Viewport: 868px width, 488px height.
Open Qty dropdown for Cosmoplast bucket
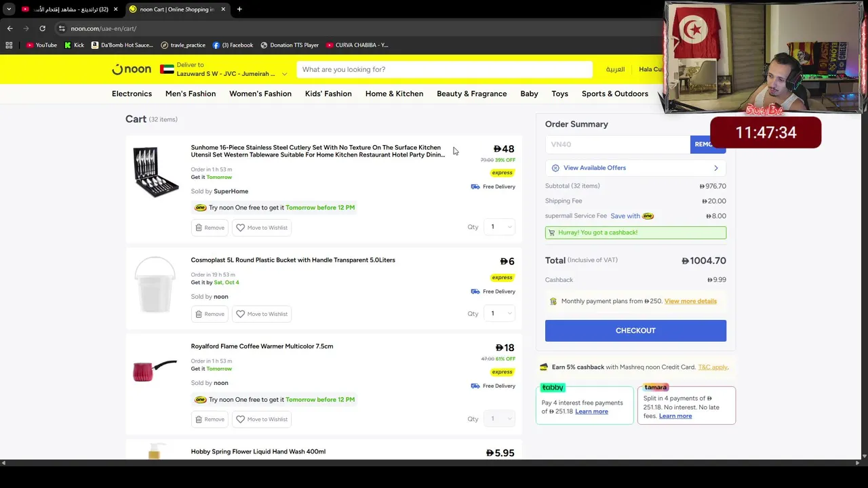[x=500, y=313]
